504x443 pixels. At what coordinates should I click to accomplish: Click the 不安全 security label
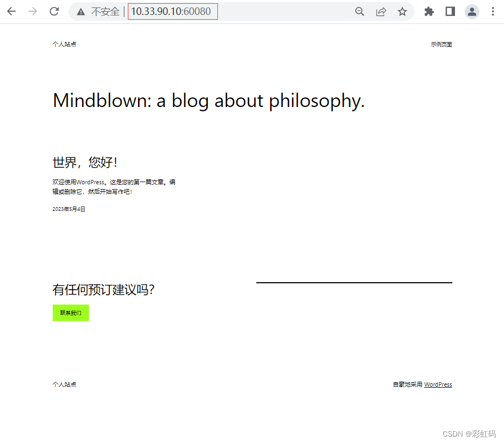point(105,12)
